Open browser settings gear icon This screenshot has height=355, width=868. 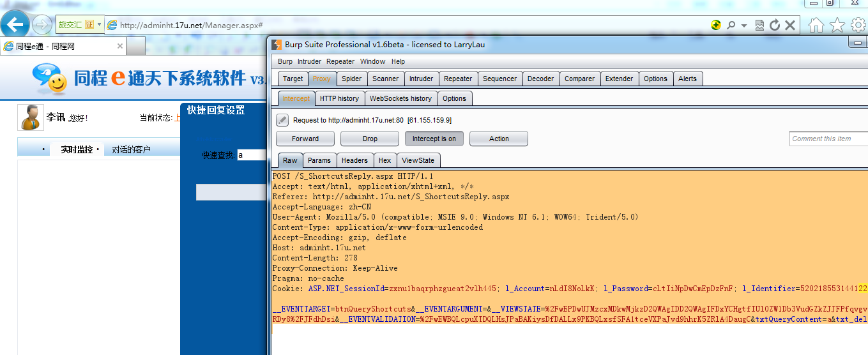coord(858,25)
